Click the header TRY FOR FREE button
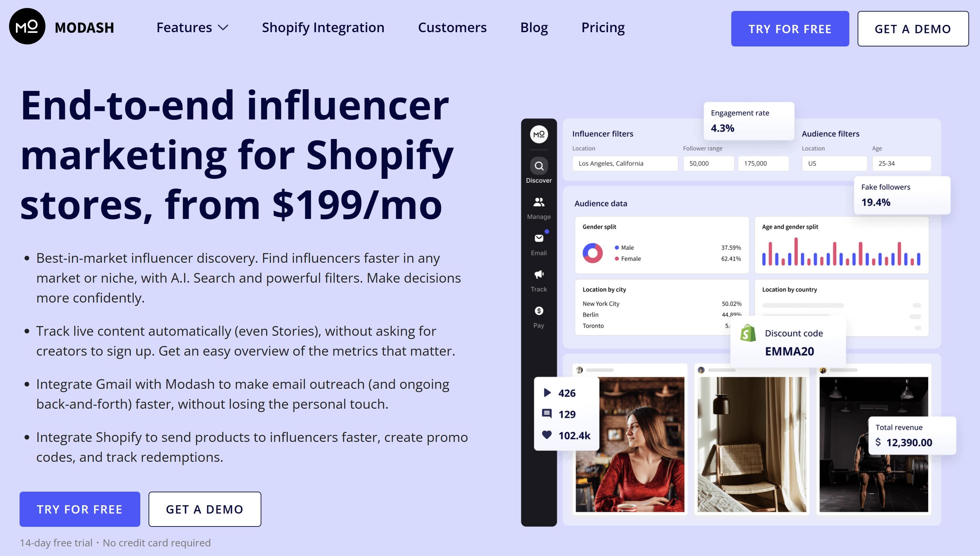 pos(790,29)
